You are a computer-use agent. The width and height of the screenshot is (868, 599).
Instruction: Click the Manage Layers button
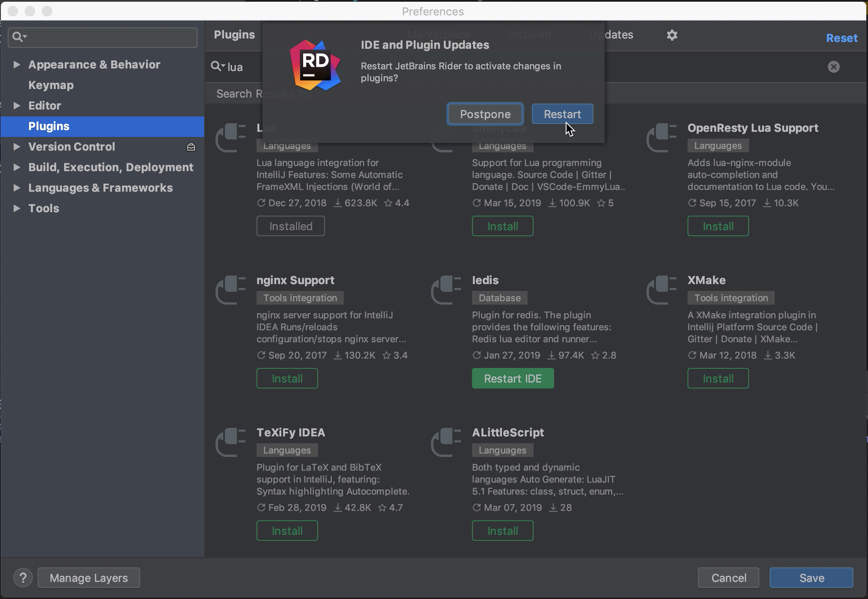[89, 578]
